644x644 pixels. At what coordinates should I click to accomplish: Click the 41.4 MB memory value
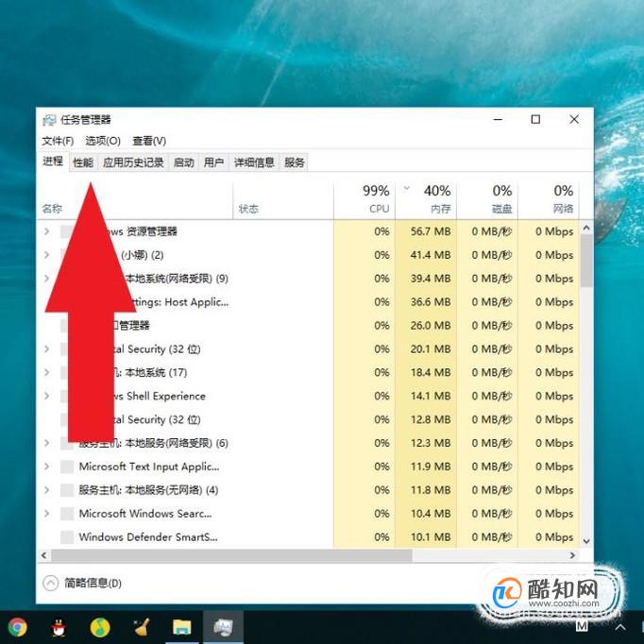[431, 255]
